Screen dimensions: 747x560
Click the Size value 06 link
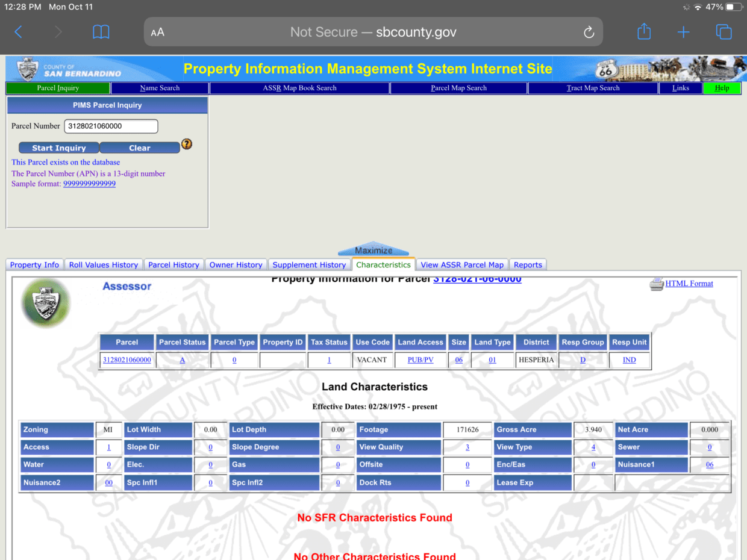(459, 360)
